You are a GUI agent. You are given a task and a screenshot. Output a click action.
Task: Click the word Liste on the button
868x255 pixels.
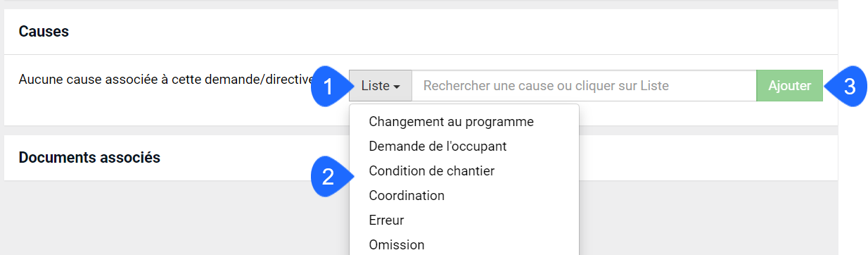click(376, 86)
